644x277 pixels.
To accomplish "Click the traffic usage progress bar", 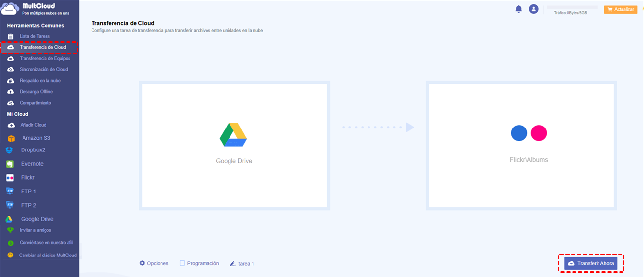I will [572, 7].
